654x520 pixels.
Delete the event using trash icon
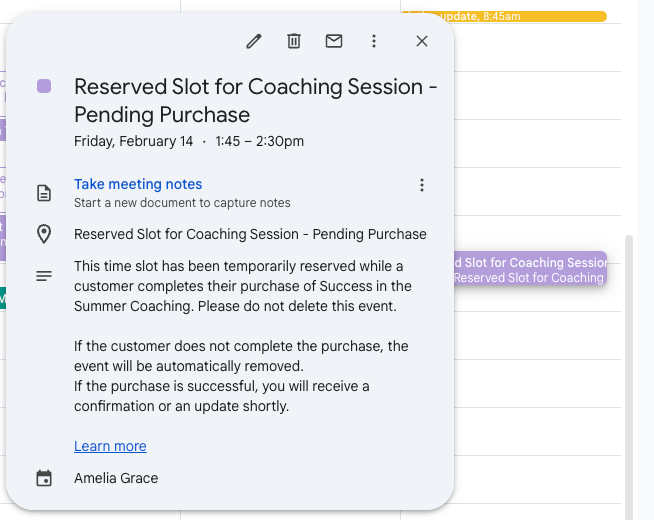294,41
